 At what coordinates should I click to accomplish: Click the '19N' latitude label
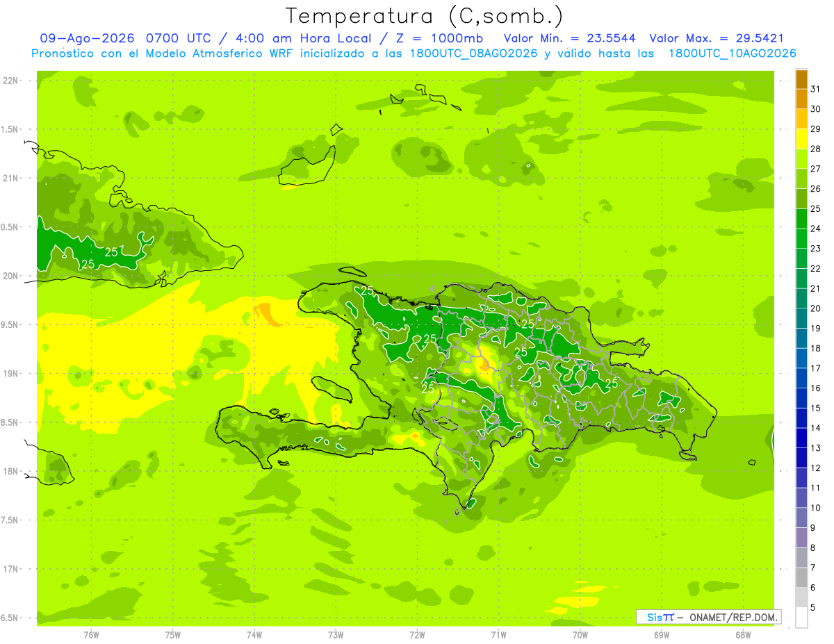pos(10,374)
